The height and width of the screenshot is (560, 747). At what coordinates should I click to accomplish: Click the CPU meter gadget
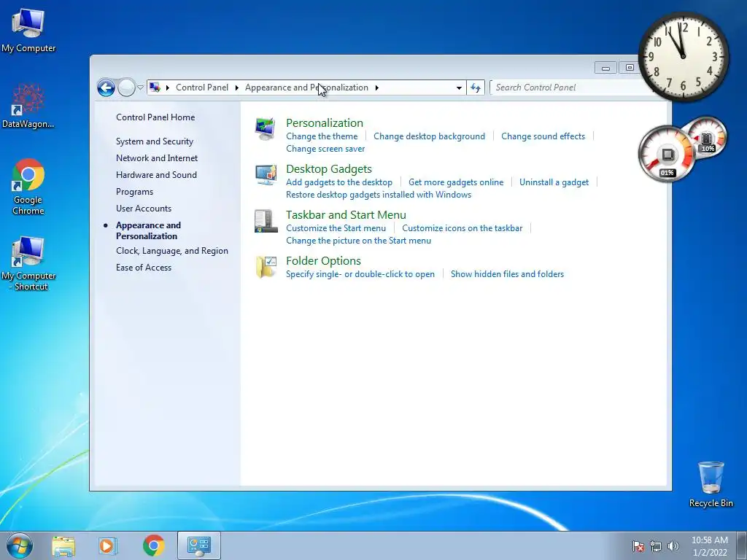[667, 155]
